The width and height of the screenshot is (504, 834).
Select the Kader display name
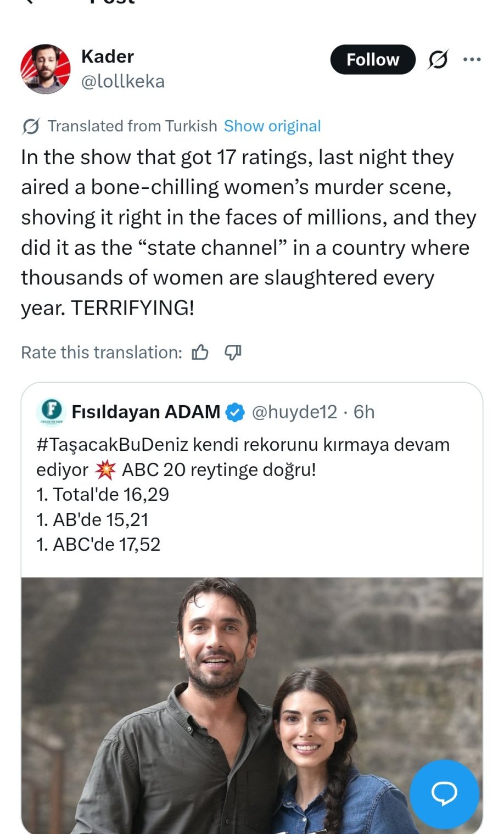click(108, 57)
